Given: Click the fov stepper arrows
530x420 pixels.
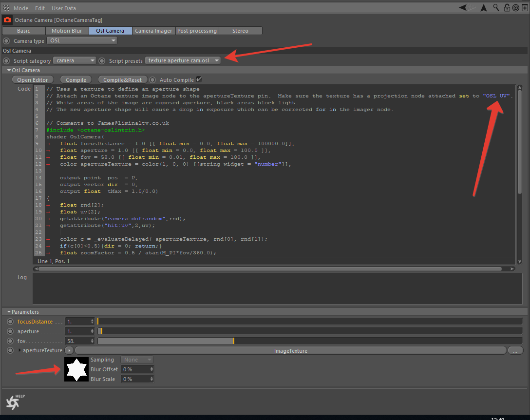Looking at the screenshot, I should tap(92, 341).
